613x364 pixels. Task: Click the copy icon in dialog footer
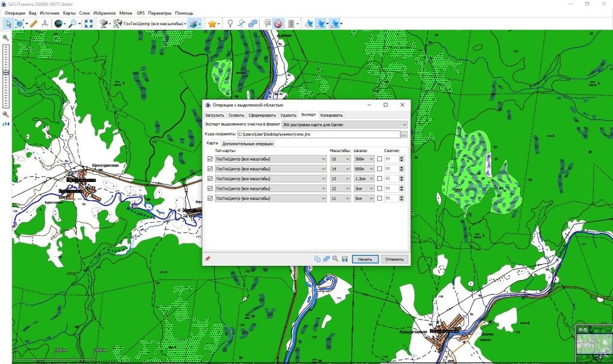pyautogui.click(x=317, y=259)
